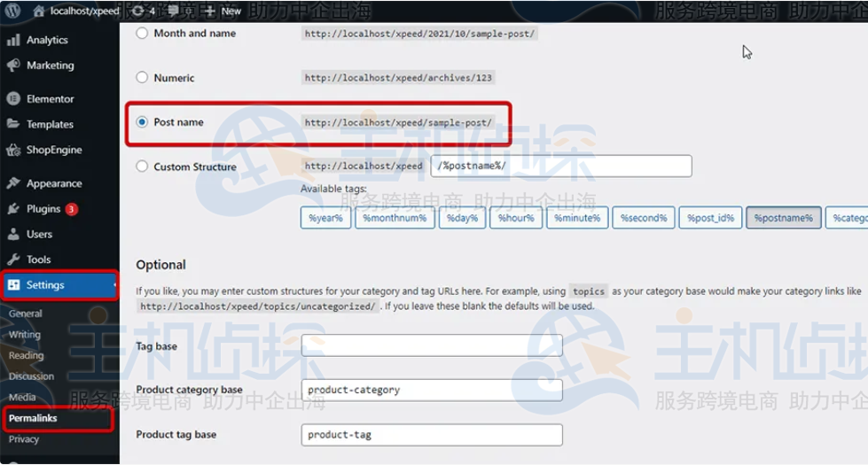Go to General settings submenu
This screenshot has width=868, height=465.
pyautogui.click(x=26, y=314)
